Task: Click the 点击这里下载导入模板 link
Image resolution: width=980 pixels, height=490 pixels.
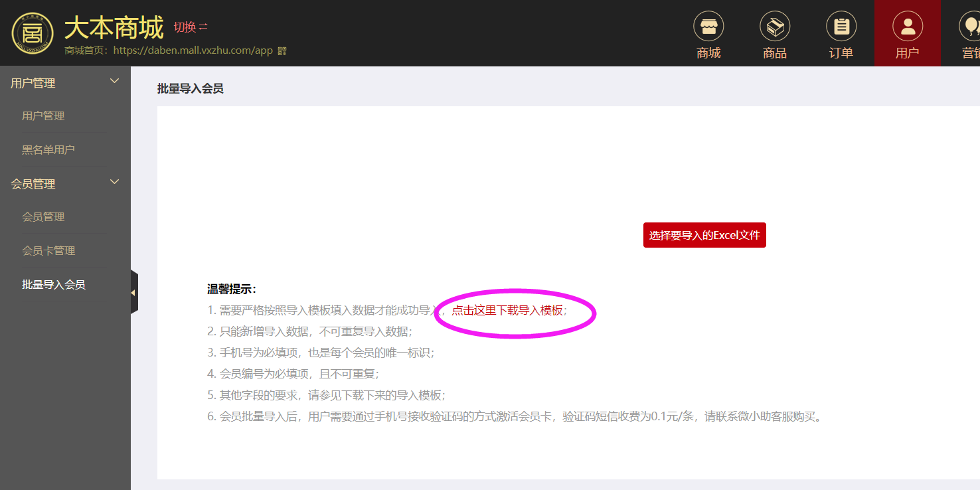Action: click(x=507, y=310)
